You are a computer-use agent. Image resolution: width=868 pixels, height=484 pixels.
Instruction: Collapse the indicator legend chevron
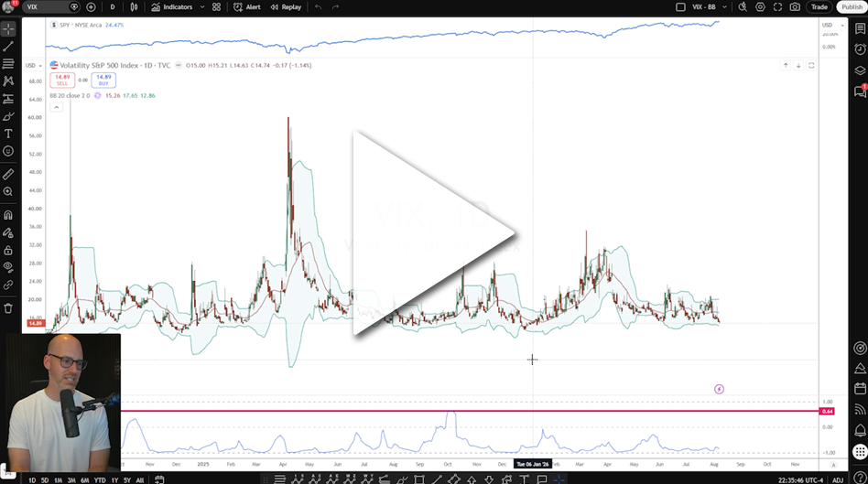pos(57,107)
